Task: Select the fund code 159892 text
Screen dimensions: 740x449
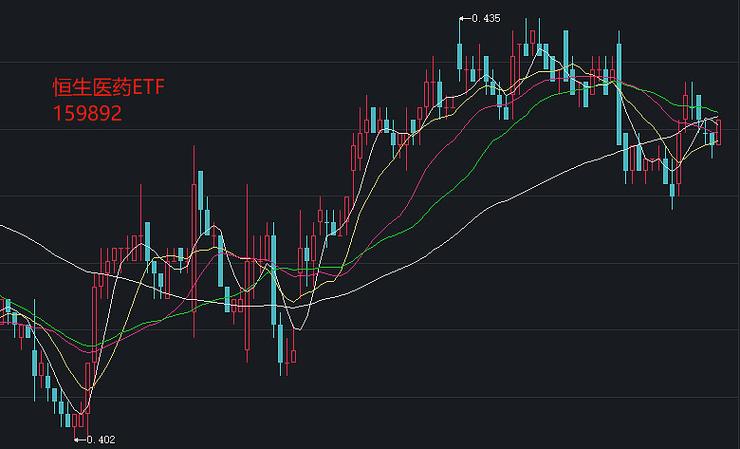Action: click(x=87, y=114)
